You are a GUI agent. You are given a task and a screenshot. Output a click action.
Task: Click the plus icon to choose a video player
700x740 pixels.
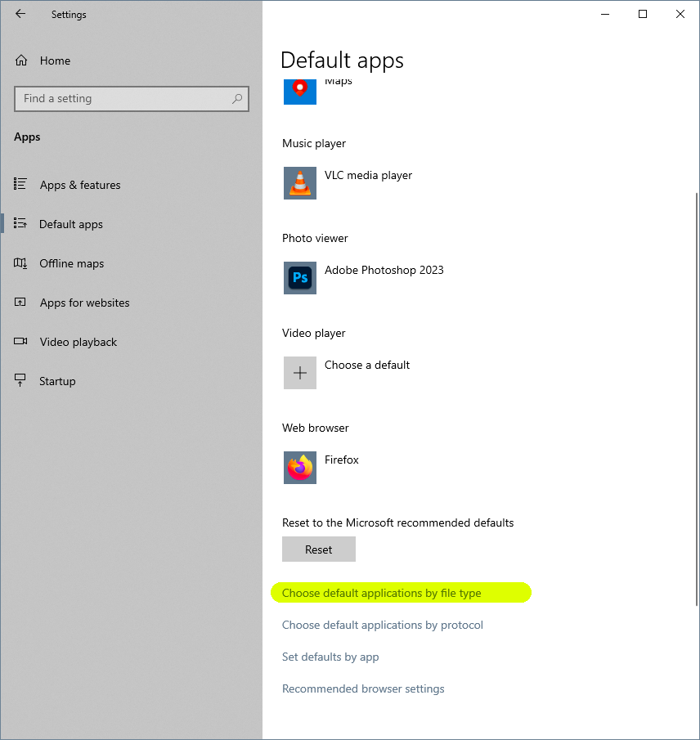[299, 373]
